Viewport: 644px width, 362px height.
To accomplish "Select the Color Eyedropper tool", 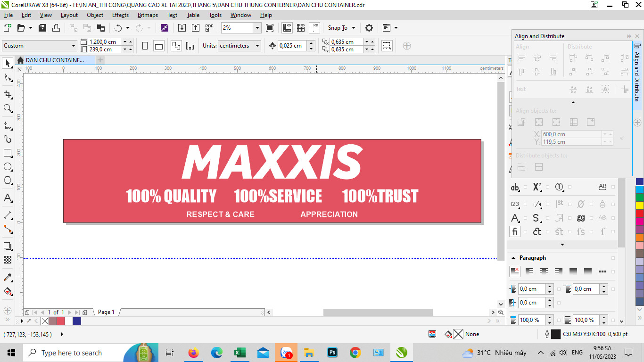I will pyautogui.click(x=8, y=277).
